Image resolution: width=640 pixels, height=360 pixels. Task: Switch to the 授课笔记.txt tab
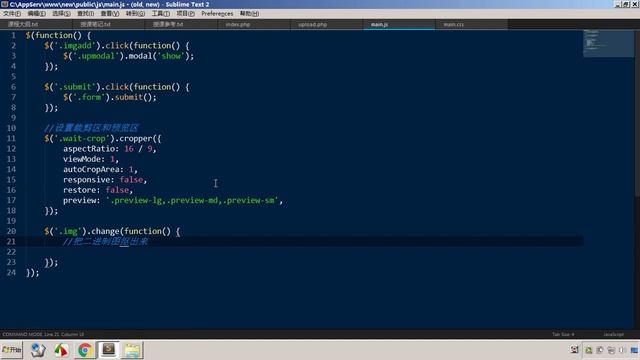[109, 24]
